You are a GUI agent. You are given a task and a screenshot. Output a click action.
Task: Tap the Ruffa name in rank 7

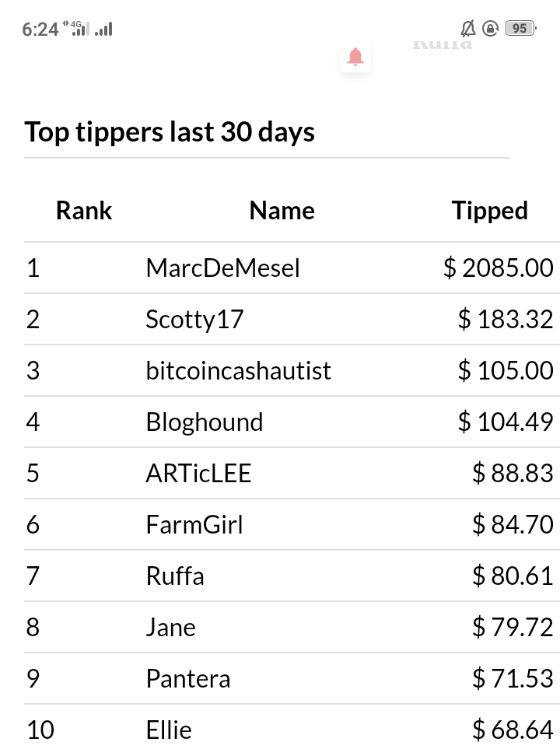pos(175,576)
